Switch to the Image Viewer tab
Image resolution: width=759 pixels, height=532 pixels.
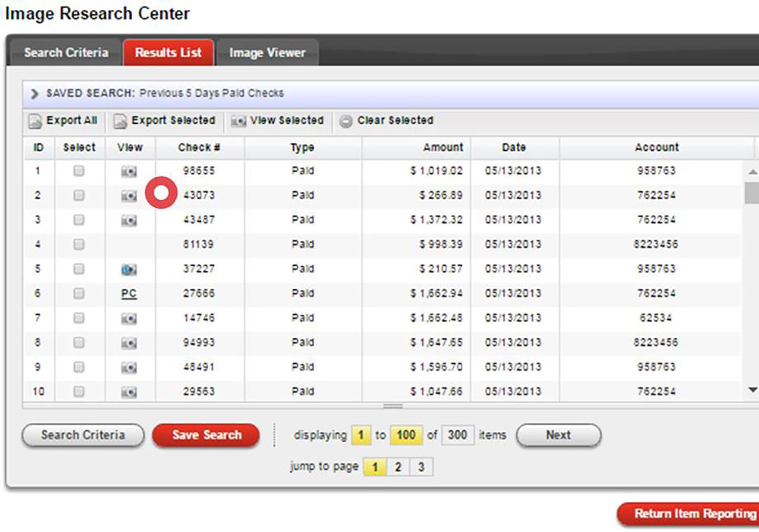[x=267, y=52]
